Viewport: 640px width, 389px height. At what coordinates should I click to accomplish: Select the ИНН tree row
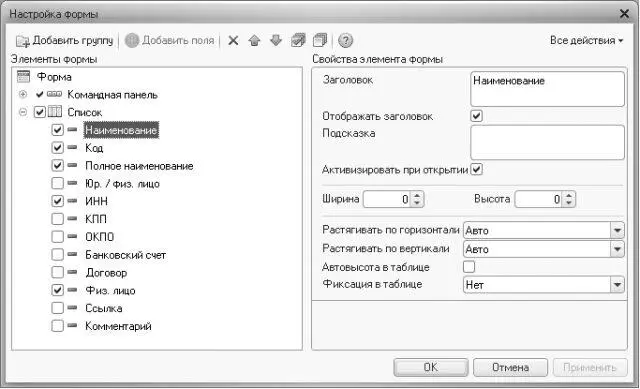[x=96, y=201]
